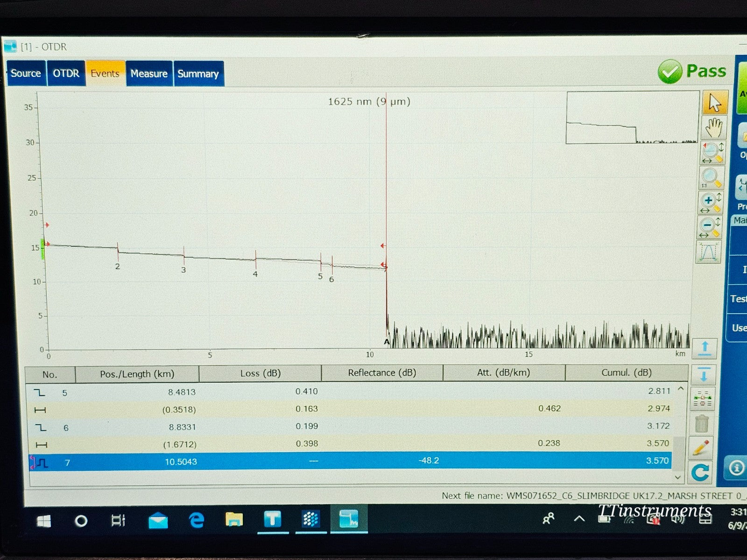Screen dimensions: 747x560
Task: Select the section row with length (1.6712)
Action: [x=350, y=444]
